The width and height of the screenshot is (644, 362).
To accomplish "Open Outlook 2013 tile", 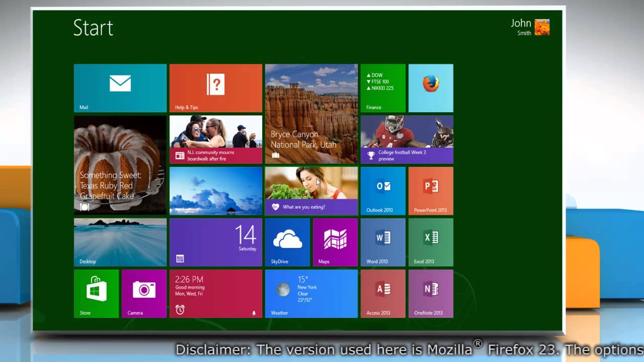I will pyautogui.click(x=383, y=191).
